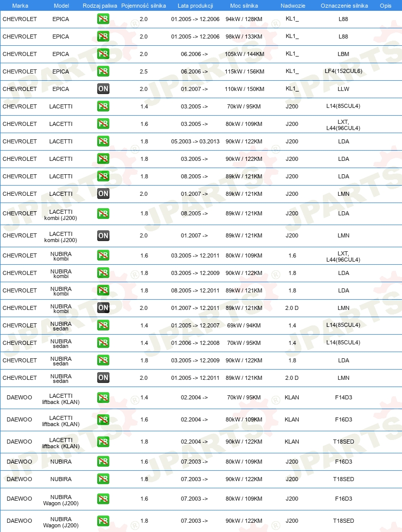Select the 105kW / 144KM power cell

click(x=244, y=54)
